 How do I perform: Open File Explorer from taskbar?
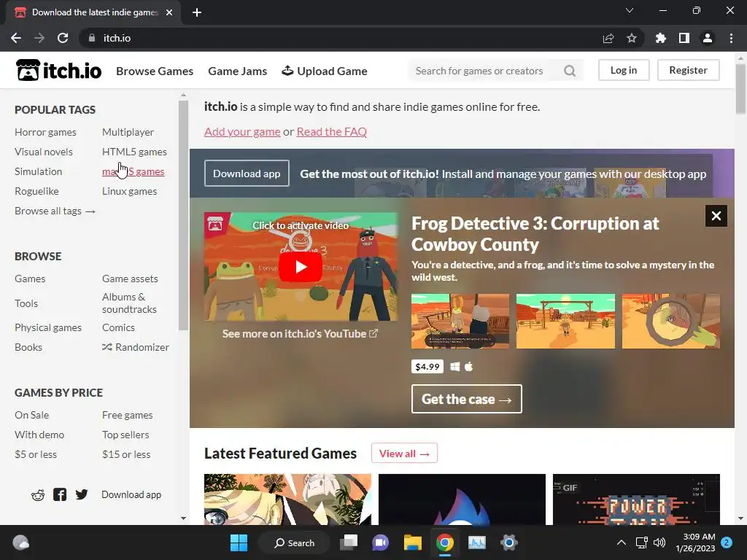pyautogui.click(x=413, y=542)
